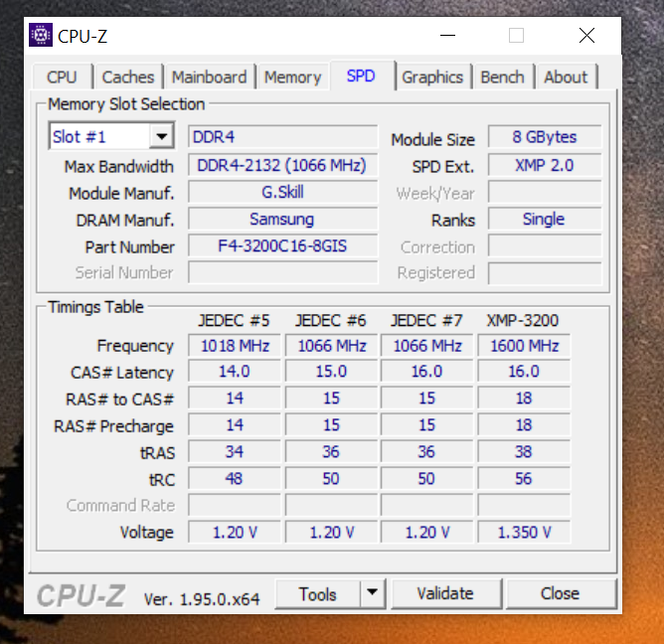This screenshot has width=664, height=644.
Task: Go to the Mainboard tab
Action: [209, 78]
